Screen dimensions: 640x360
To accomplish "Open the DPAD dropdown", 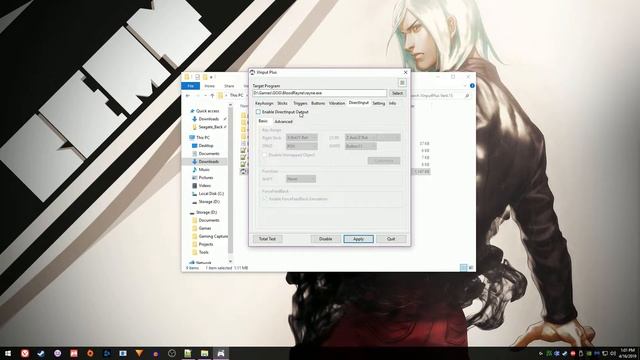I will (x=302, y=146).
